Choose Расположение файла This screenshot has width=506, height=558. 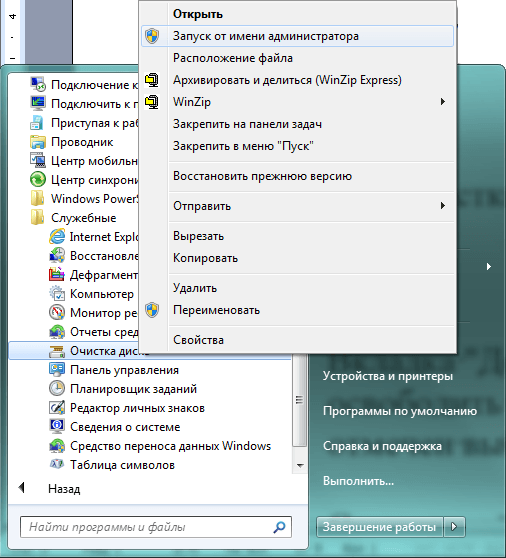point(233,58)
